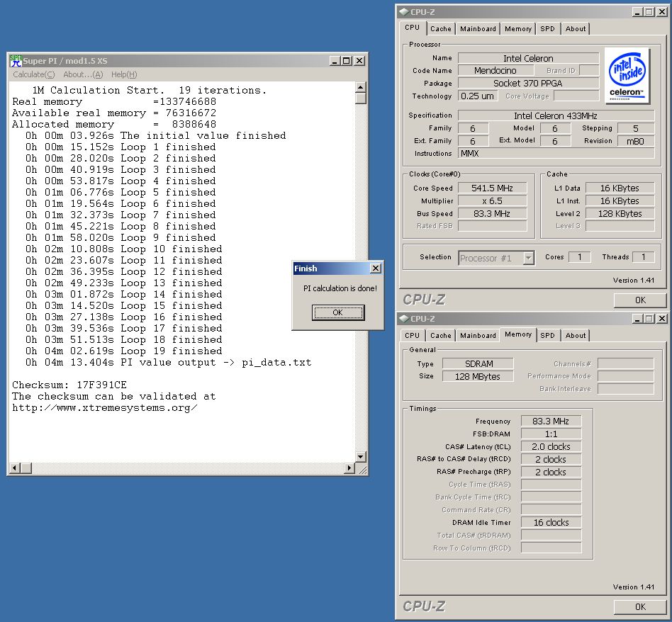The width and height of the screenshot is (672, 622).
Task: Switch to Cache tab in upper CPU-Z
Action: (441, 29)
